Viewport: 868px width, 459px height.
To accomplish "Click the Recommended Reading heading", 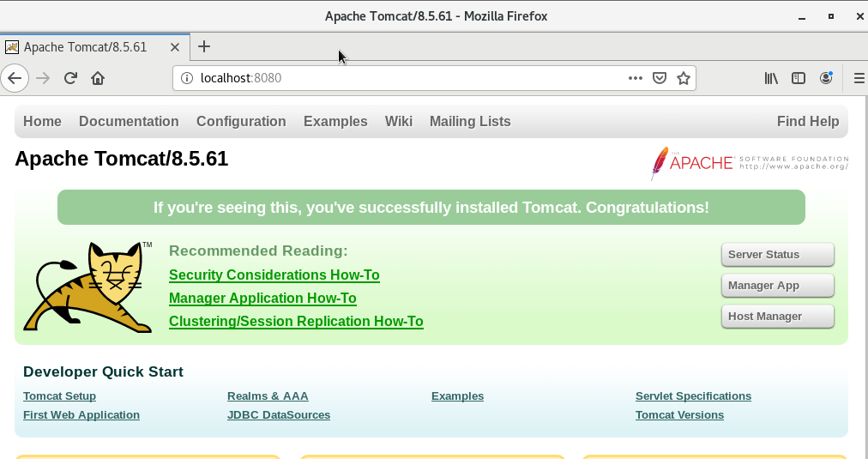I will 258,251.
